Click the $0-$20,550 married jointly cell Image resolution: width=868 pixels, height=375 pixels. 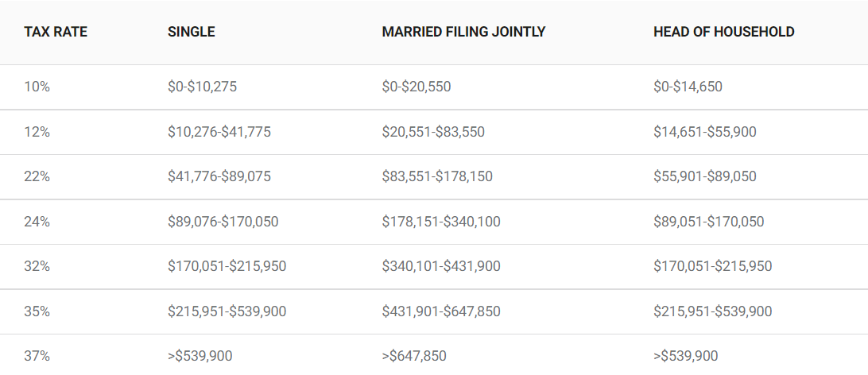point(417,87)
